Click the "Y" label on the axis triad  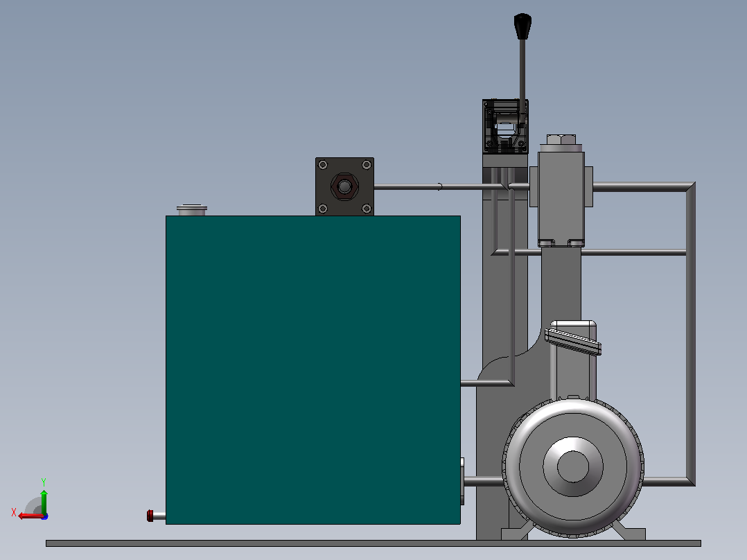coord(44,482)
